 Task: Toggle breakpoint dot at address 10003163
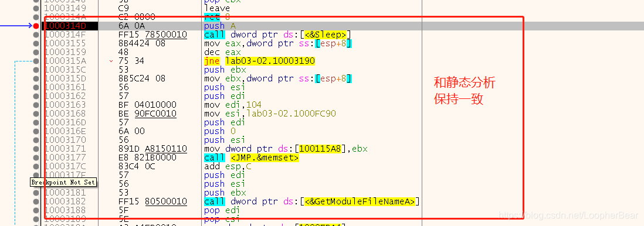click(36, 105)
